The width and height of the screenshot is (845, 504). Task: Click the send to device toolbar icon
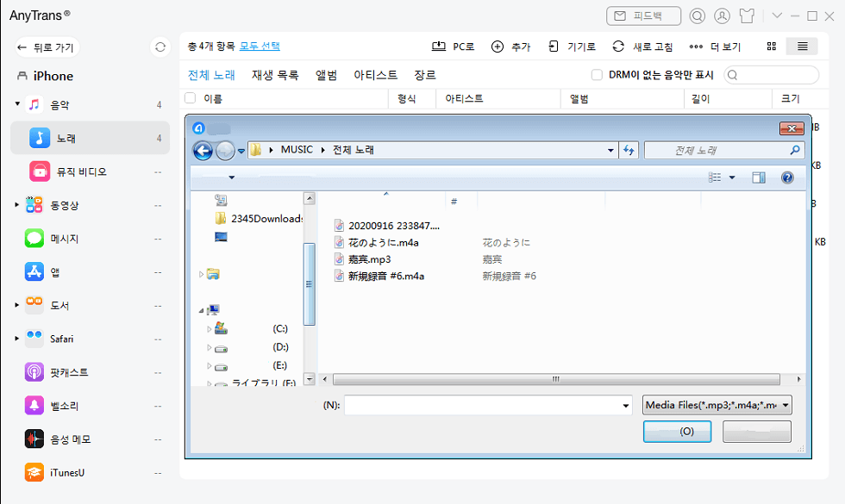tap(554, 47)
